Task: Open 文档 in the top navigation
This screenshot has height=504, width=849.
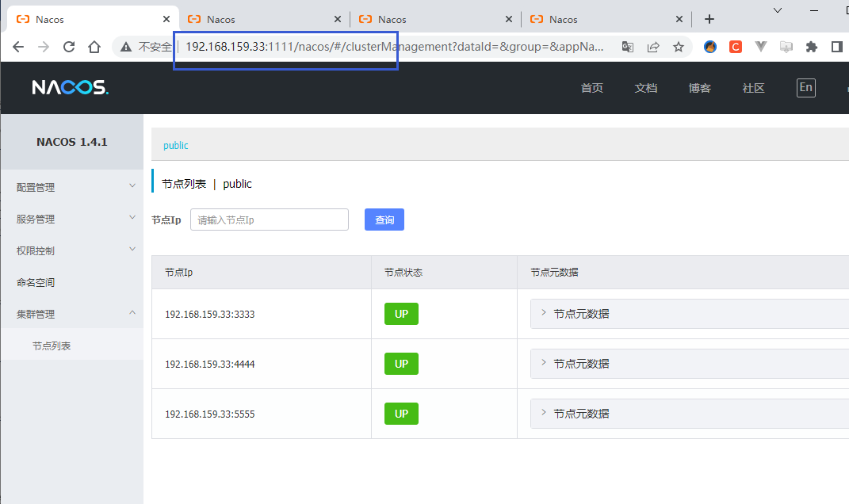Action: [x=645, y=88]
